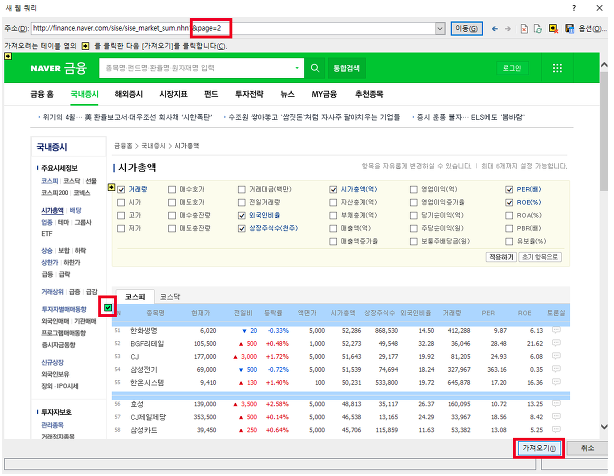The height and width of the screenshot is (476, 614).
Task: Click the 로그인 login button
Action: tap(512, 68)
